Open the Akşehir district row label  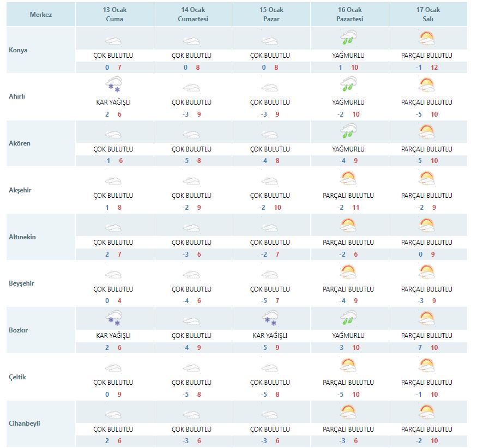pyautogui.click(x=21, y=190)
